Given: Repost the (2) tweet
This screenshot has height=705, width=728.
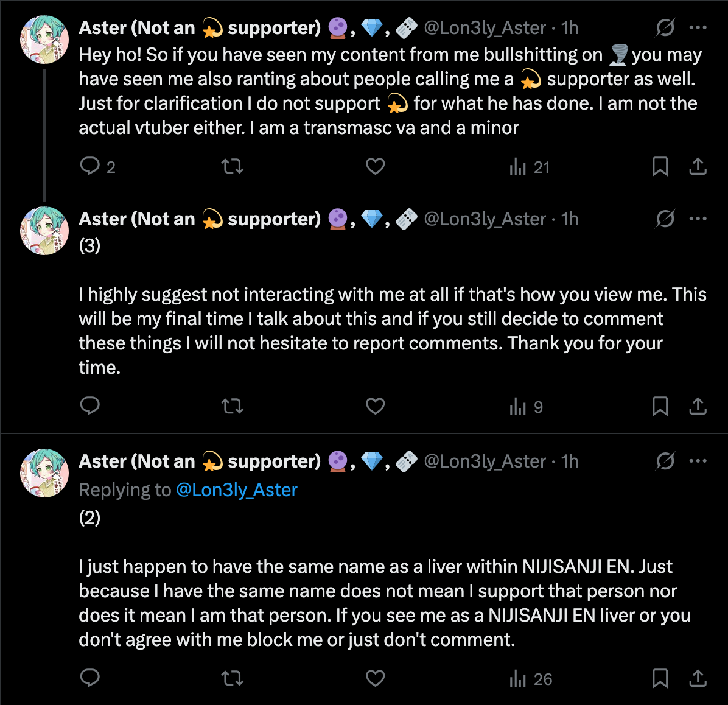Looking at the screenshot, I should pyautogui.click(x=232, y=679).
